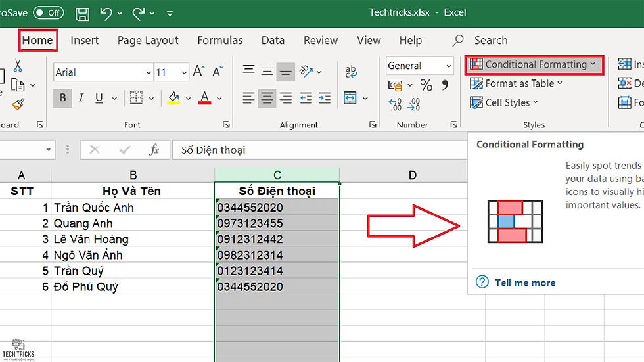Select cell containing Trần Quốc Anh
644x362 pixels.
point(133,207)
